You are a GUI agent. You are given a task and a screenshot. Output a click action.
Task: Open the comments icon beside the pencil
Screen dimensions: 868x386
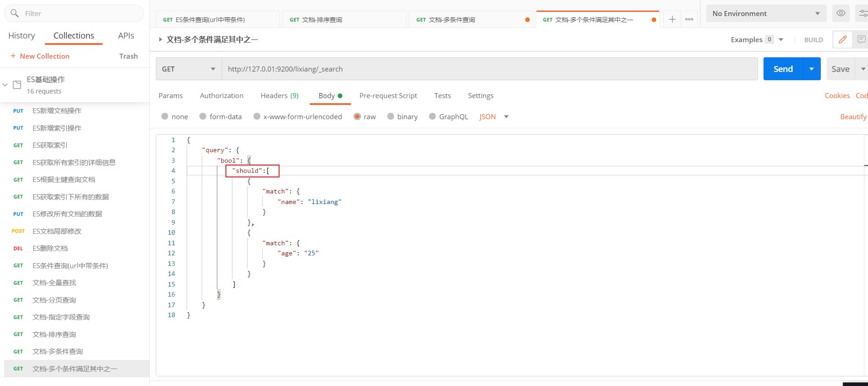(x=861, y=39)
